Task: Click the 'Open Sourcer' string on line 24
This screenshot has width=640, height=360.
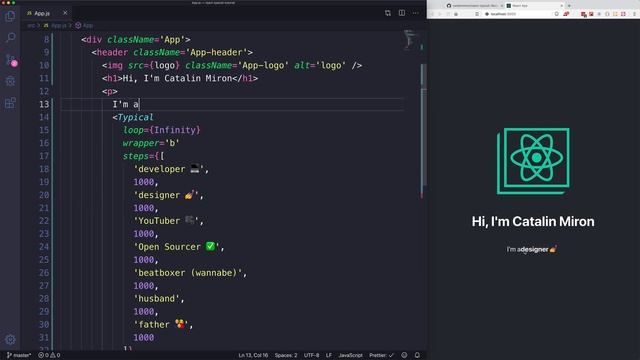Action: (x=176, y=247)
